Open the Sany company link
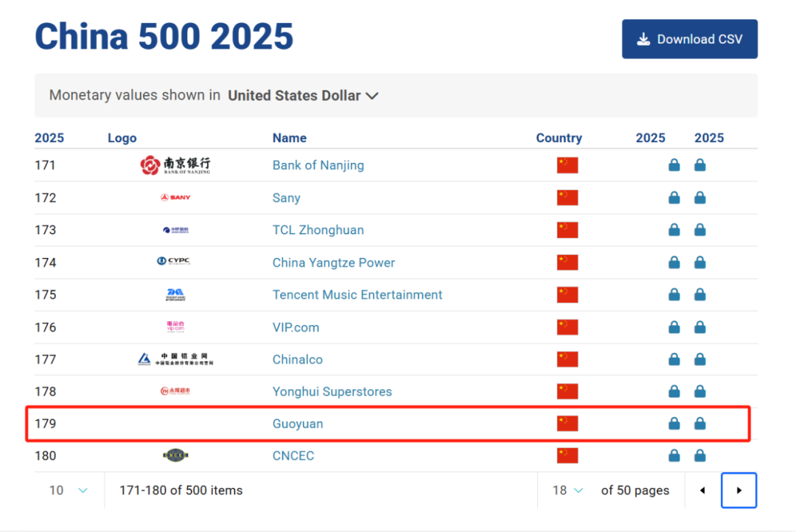The image size is (796, 532). (286, 198)
